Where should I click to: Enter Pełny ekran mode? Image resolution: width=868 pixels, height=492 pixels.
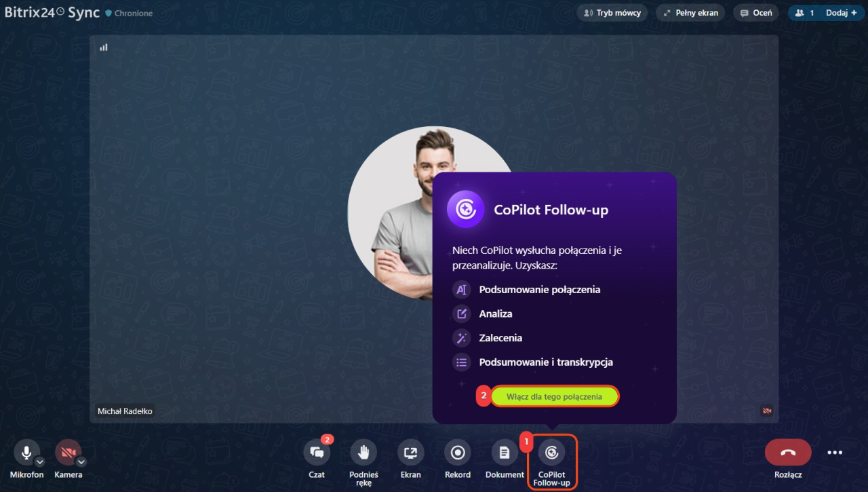tap(691, 13)
